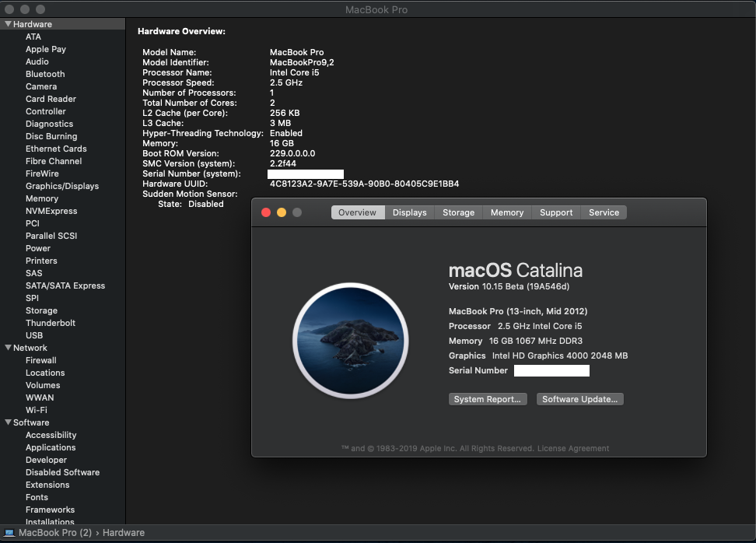
Task: Select Frameworks in the sidebar
Action: coord(50,510)
